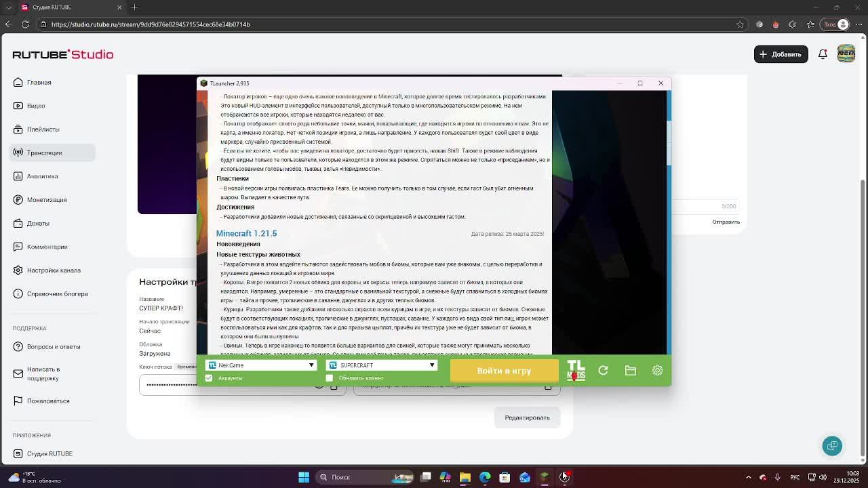Select the Пластинки heading in changelog
Image resolution: width=868 pixels, height=488 pixels.
tap(233, 178)
